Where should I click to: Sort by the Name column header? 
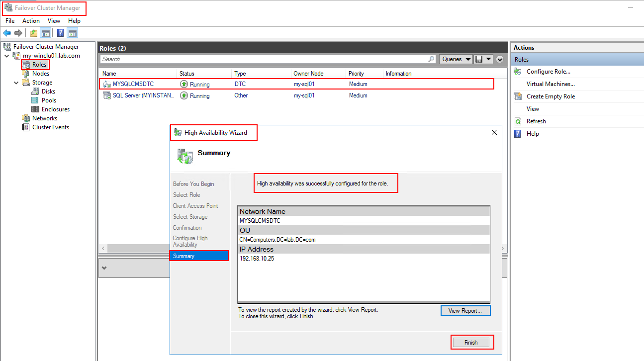[x=138, y=74]
